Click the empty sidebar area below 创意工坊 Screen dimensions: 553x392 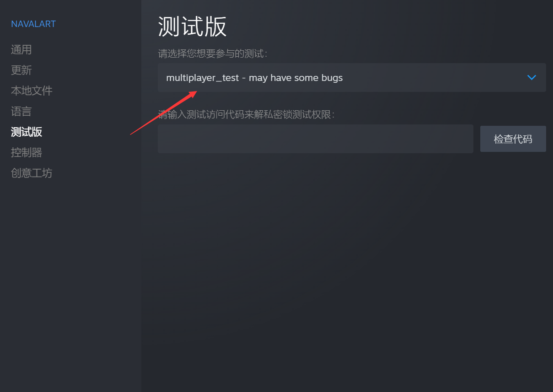70,284
